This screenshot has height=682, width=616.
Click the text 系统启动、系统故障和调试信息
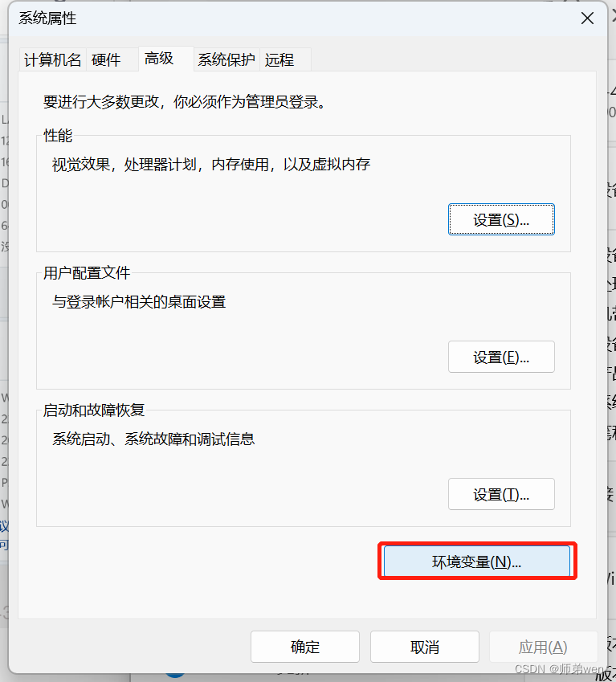tap(153, 439)
